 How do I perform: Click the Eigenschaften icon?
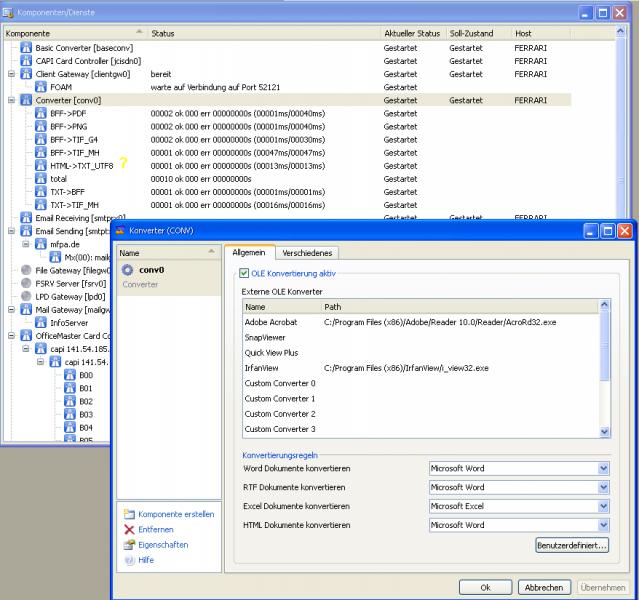click(x=127, y=545)
